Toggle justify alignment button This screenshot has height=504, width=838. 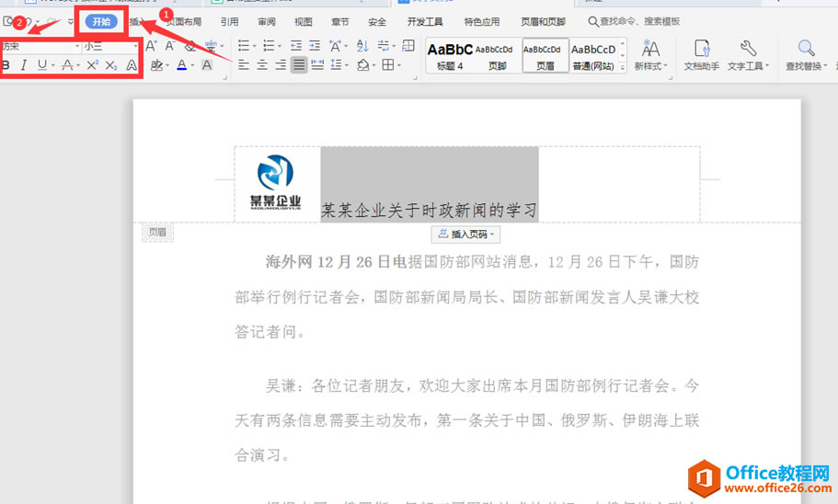[x=299, y=65]
